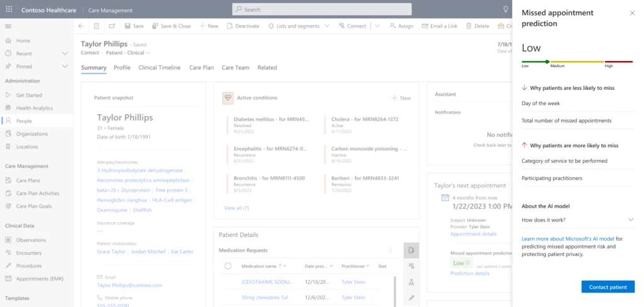Close the Missed appointment prediction panel
The image size is (644, 307).
point(632,13)
